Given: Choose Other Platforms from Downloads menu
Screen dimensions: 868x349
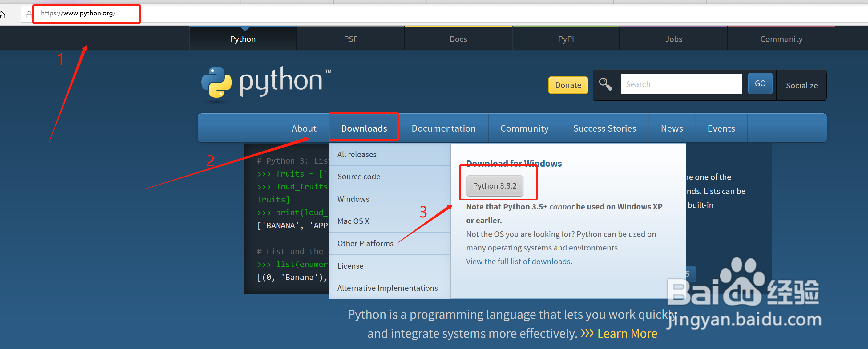Looking at the screenshot, I should point(390,243).
